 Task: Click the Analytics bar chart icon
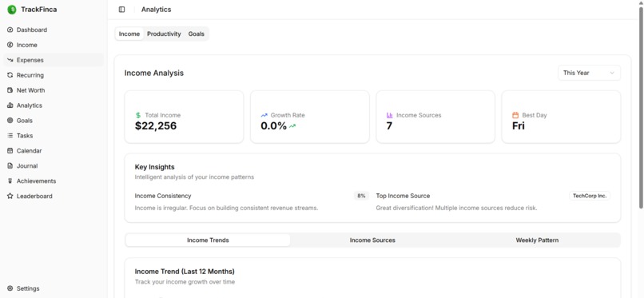[10, 105]
